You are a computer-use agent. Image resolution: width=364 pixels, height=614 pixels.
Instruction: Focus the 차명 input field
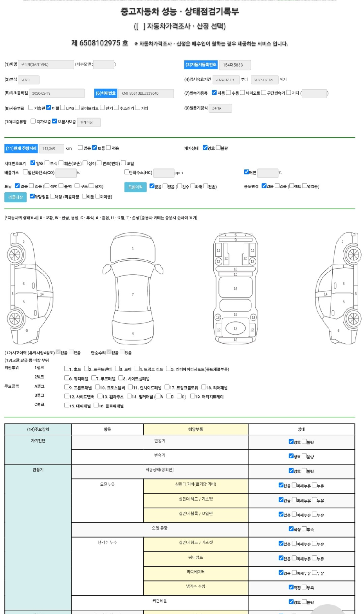point(46,65)
